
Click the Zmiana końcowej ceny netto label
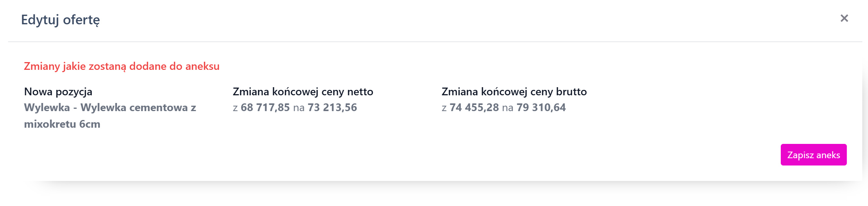tap(303, 92)
